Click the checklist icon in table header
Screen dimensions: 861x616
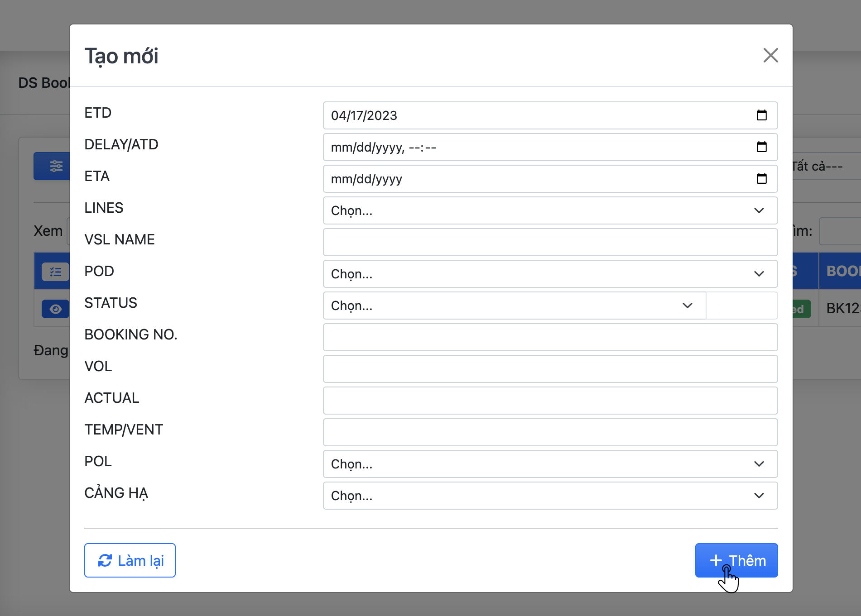tap(55, 272)
